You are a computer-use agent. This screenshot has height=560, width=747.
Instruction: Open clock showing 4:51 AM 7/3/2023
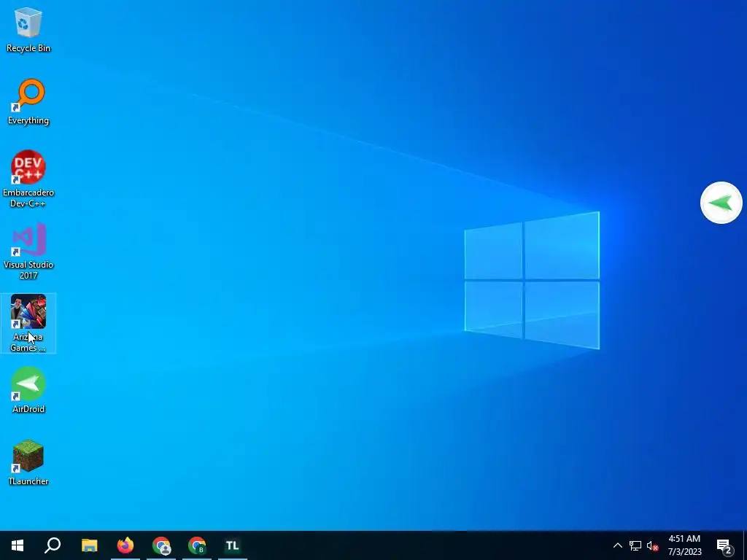click(x=684, y=545)
